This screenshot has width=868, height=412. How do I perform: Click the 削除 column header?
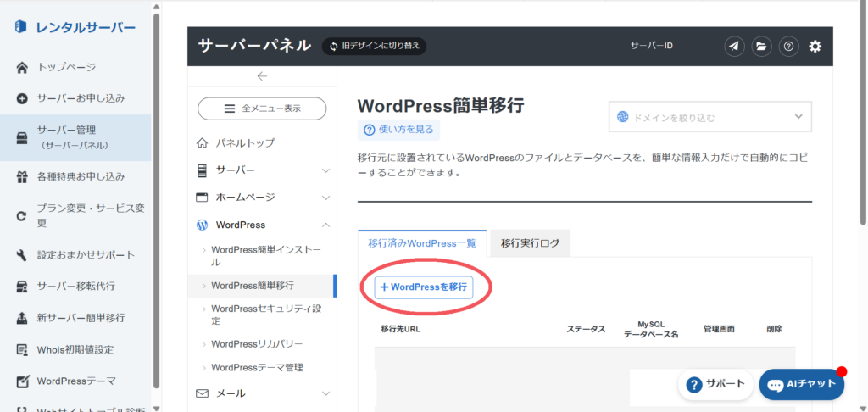point(775,329)
